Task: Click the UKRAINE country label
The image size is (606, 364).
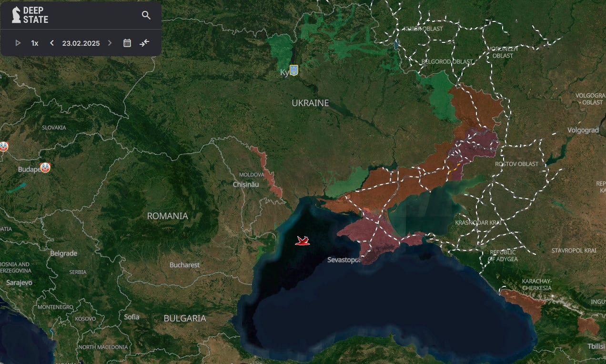Action: (x=310, y=103)
